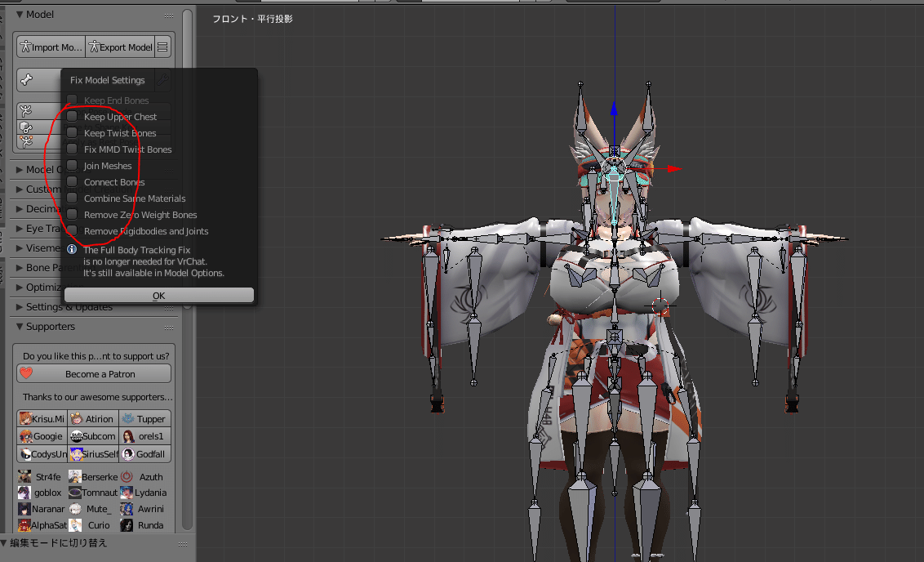Enable Combine Same Materials checkbox
This screenshot has width=924, height=562.
click(x=72, y=198)
